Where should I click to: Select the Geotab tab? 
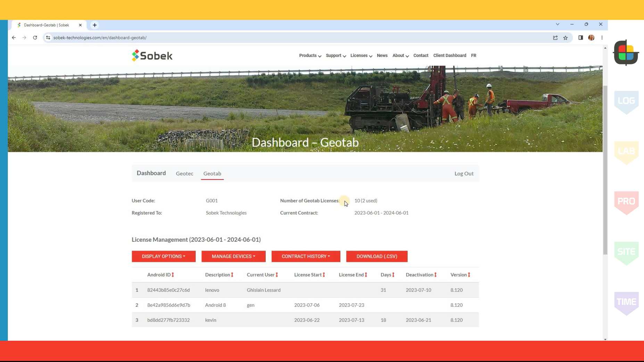212,173
